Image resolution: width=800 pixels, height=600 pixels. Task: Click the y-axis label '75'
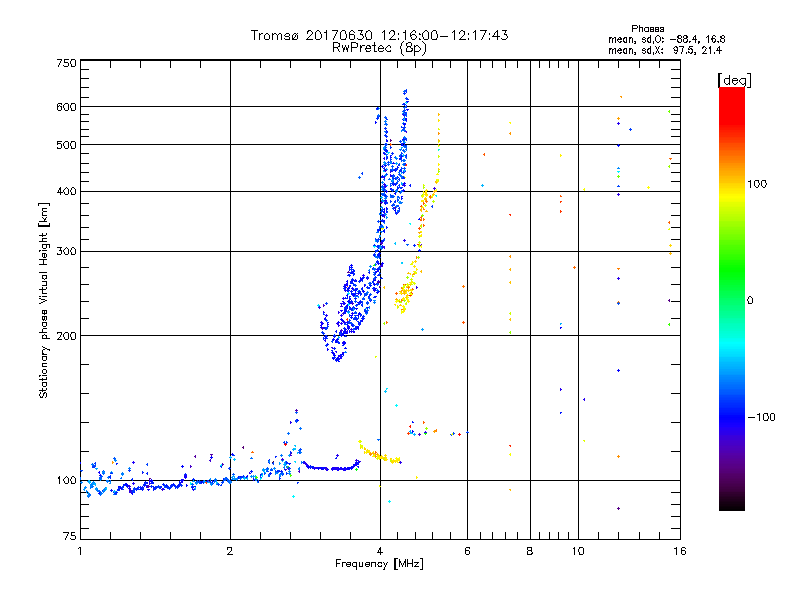point(70,536)
